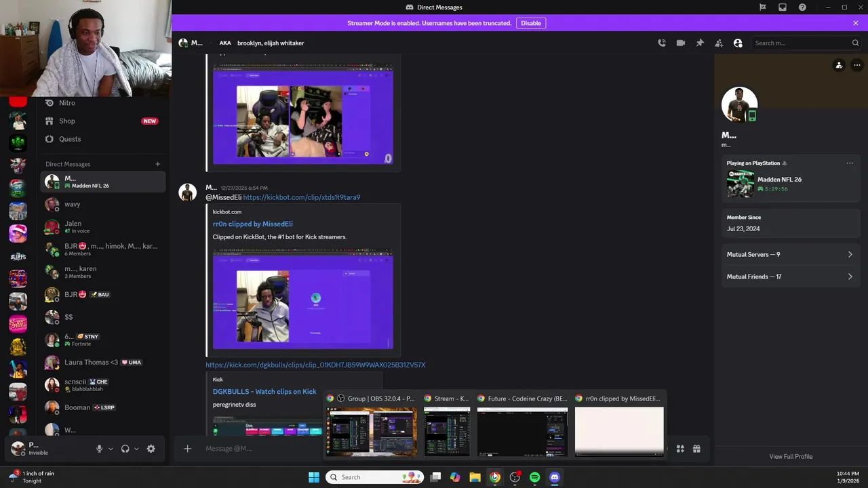Add friends to this DM
Viewport: 868px width, 488px height.
(x=719, y=43)
